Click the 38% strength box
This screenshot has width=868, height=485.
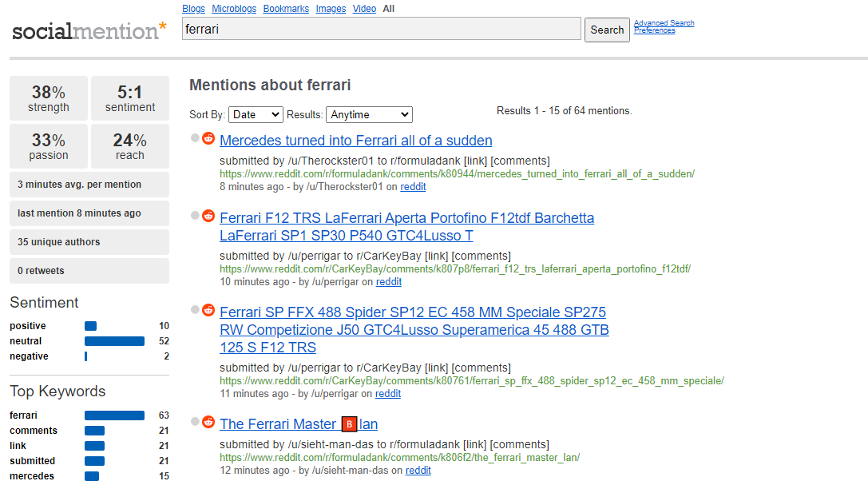click(49, 98)
